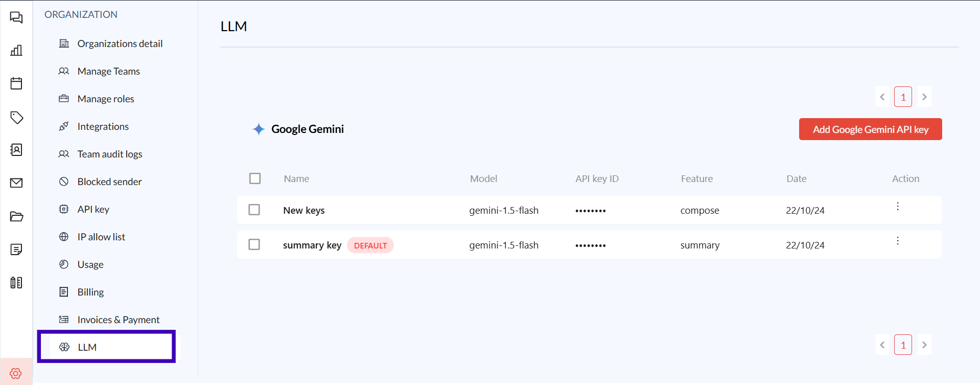Click page 1 button in bottom pagination

[903, 345]
